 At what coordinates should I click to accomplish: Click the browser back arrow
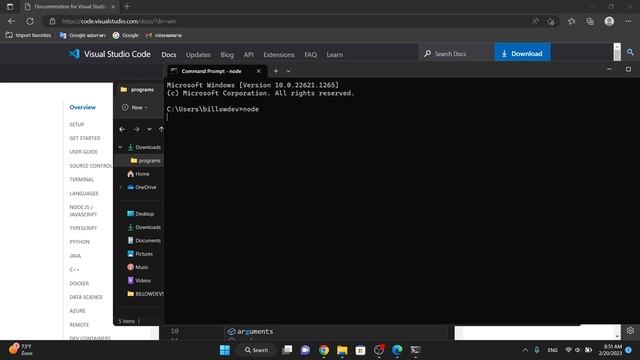(11, 21)
